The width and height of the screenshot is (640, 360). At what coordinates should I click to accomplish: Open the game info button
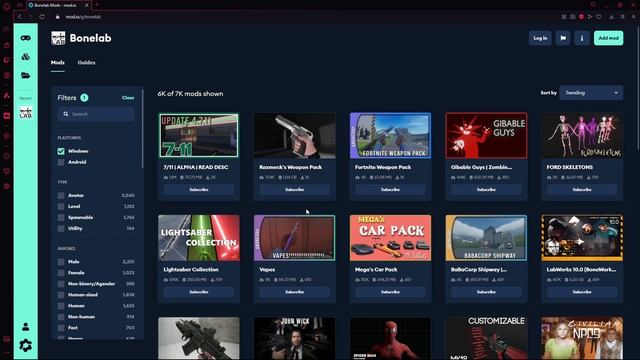point(582,38)
